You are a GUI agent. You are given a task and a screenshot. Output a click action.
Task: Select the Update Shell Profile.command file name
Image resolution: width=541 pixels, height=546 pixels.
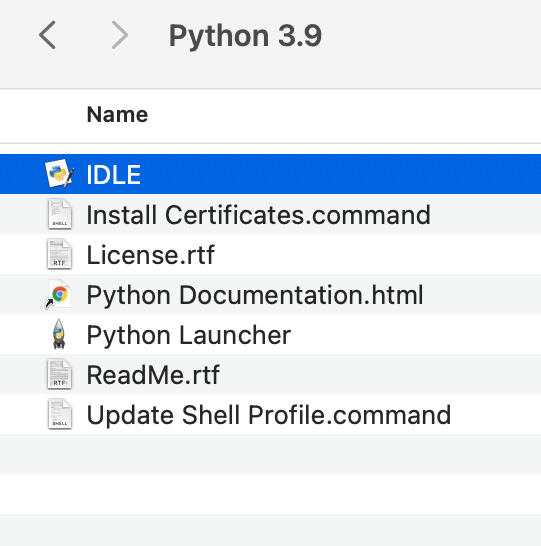pyautogui.click(x=268, y=415)
